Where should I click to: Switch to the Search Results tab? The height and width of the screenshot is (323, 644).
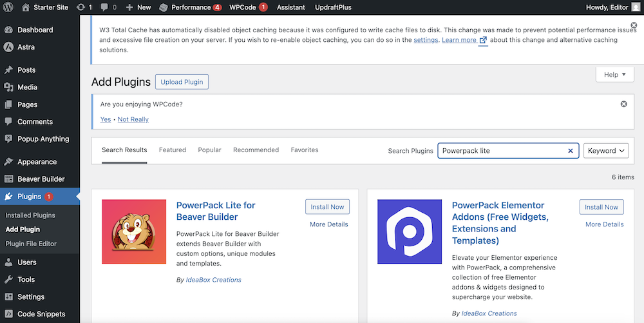(124, 150)
